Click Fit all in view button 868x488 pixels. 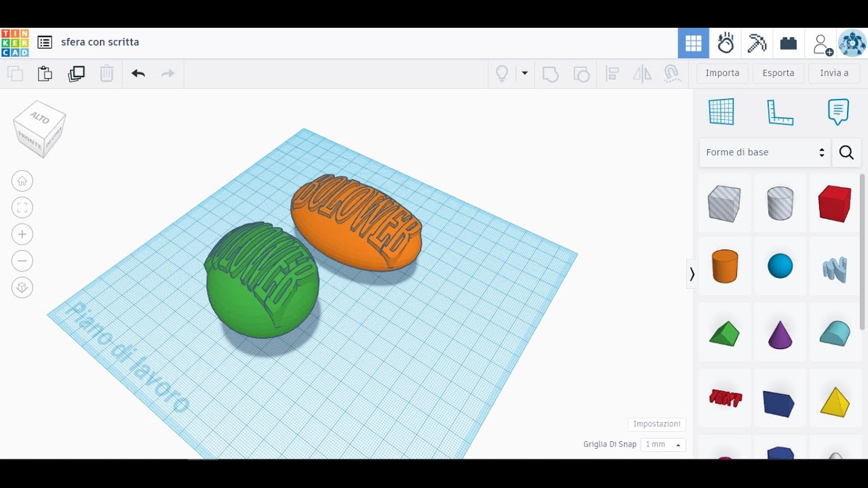22,207
